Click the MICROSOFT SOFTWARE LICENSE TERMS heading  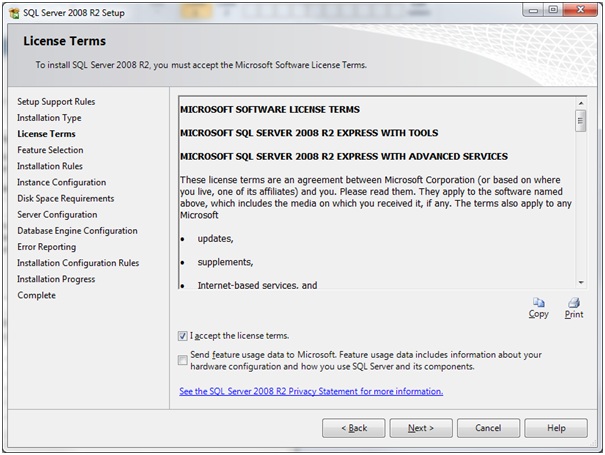point(270,110)
